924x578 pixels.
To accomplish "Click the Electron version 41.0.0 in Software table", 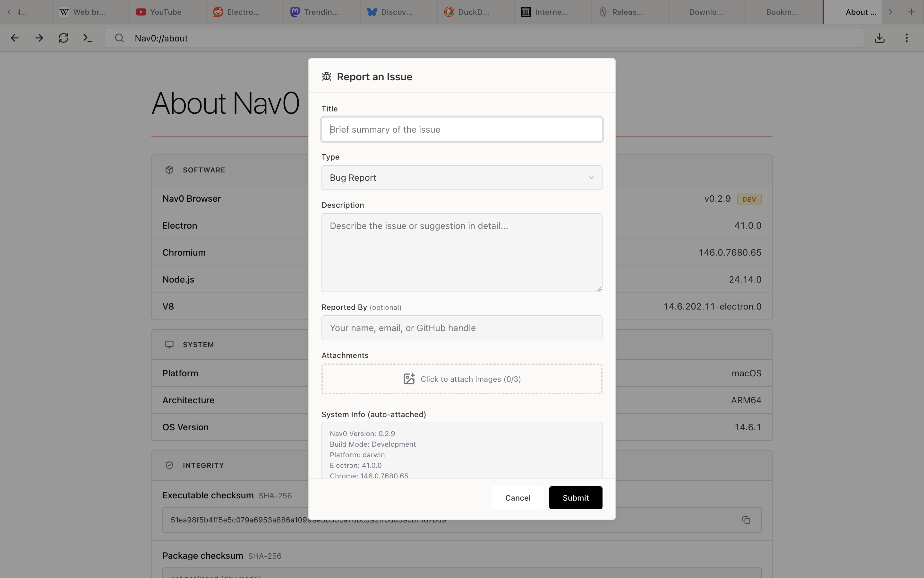I will [x=748, y=225].
